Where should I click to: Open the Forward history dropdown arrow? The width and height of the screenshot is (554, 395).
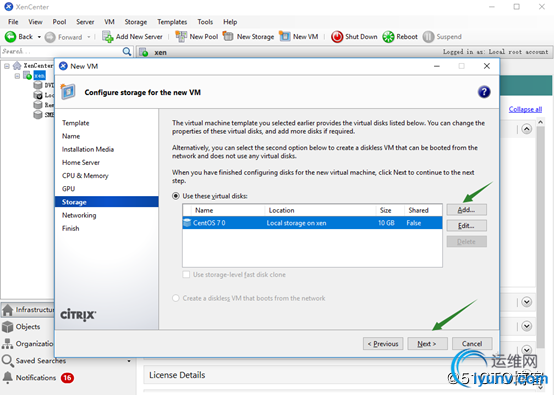[89, 37]
